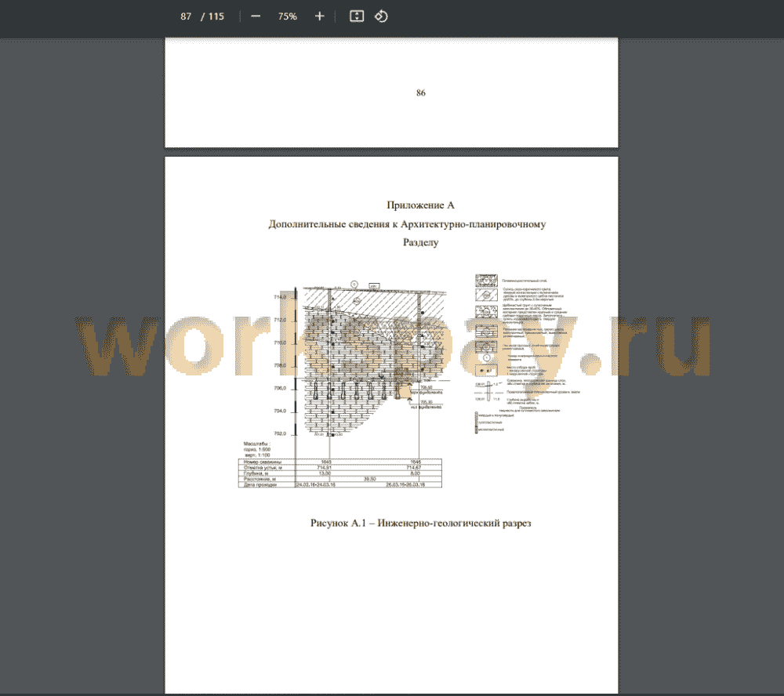Viewport: 784px width, 696px height.
Task: Click the heading "Приложение А"
Action: tap(420, 205)
